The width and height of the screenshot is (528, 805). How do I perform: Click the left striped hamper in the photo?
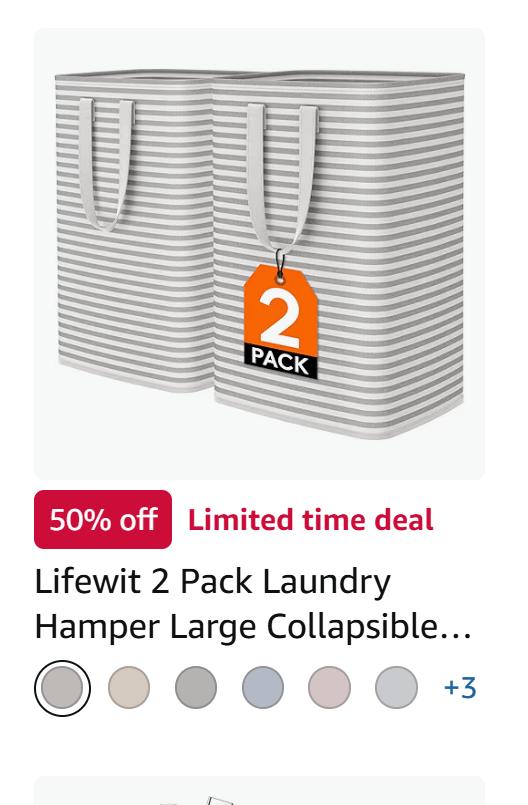coord(135,231)
